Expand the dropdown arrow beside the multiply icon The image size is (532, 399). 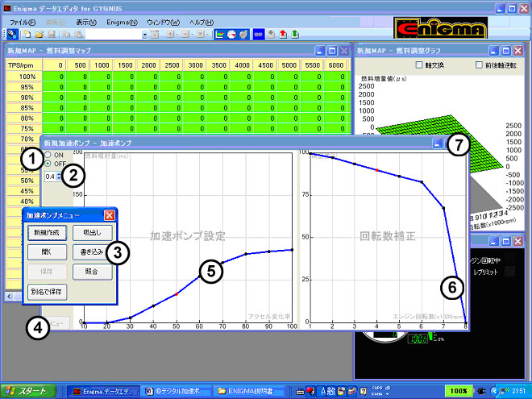coord(207,35)
